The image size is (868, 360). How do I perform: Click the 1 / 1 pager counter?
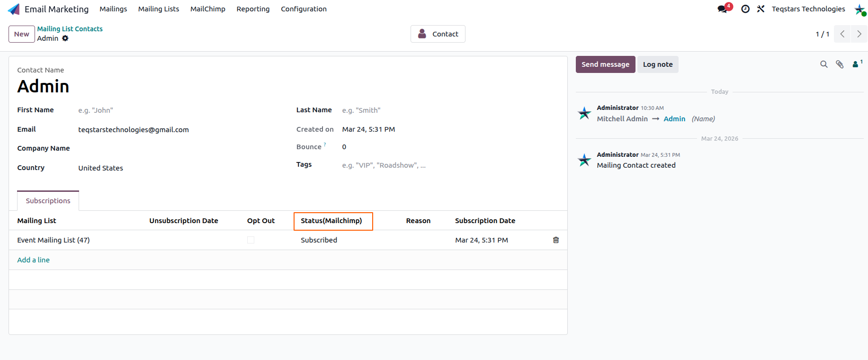(822, 34)
